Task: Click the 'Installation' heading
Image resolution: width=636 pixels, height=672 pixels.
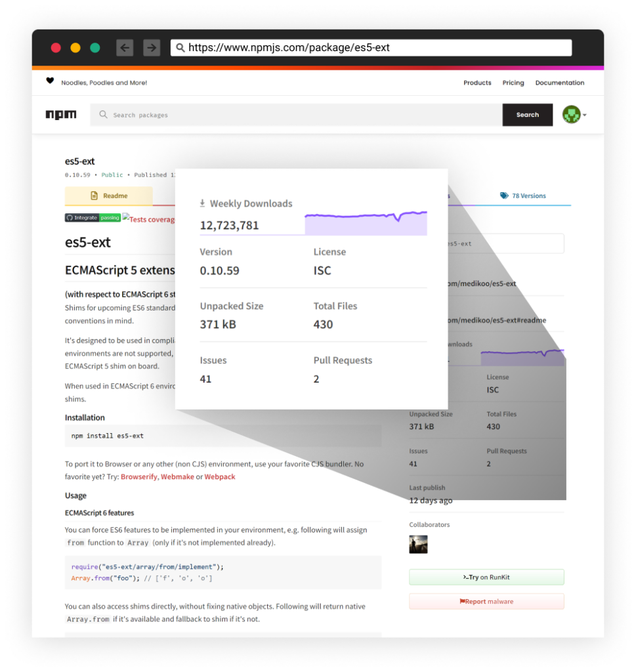Action: 85,417
